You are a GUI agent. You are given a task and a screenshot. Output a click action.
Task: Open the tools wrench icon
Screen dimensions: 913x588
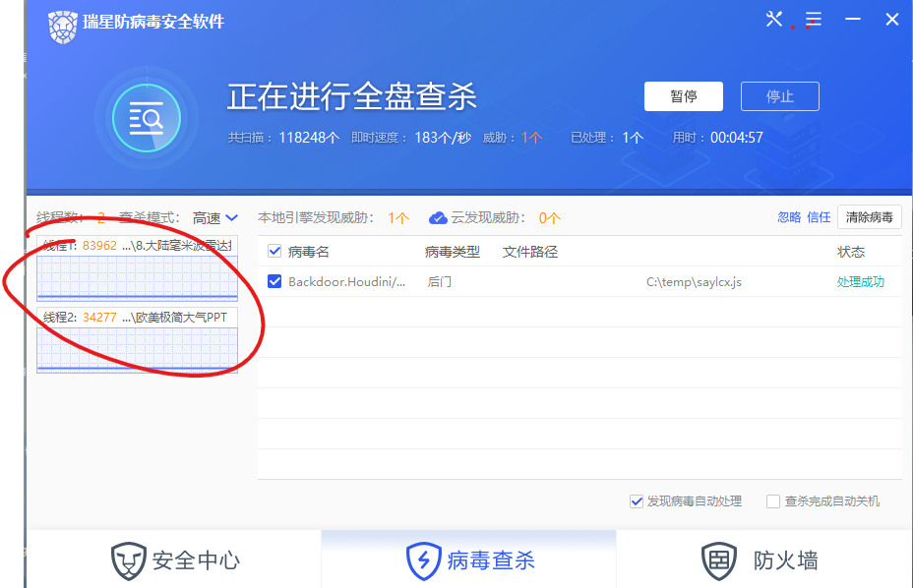(774, 20)
